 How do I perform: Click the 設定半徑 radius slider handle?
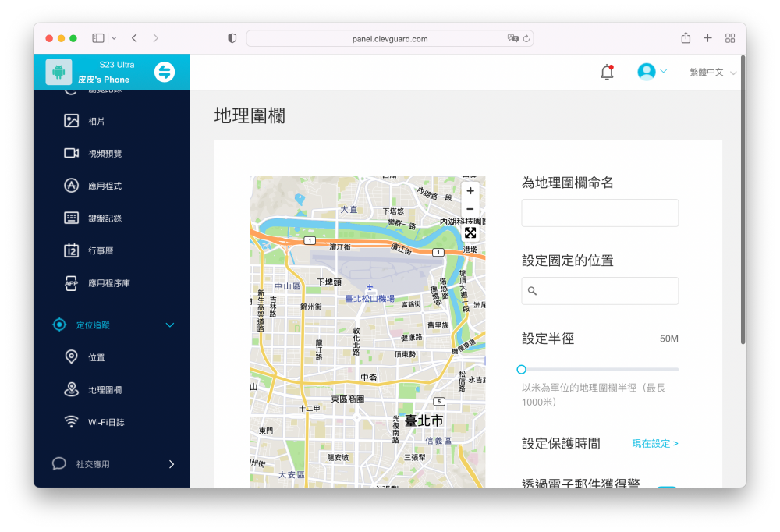pos(522,370)
